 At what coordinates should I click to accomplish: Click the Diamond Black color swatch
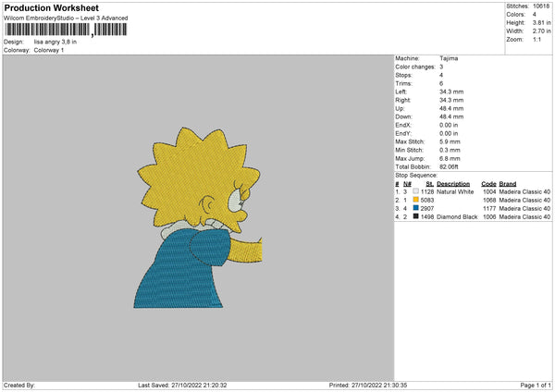(x=415, y=216)
